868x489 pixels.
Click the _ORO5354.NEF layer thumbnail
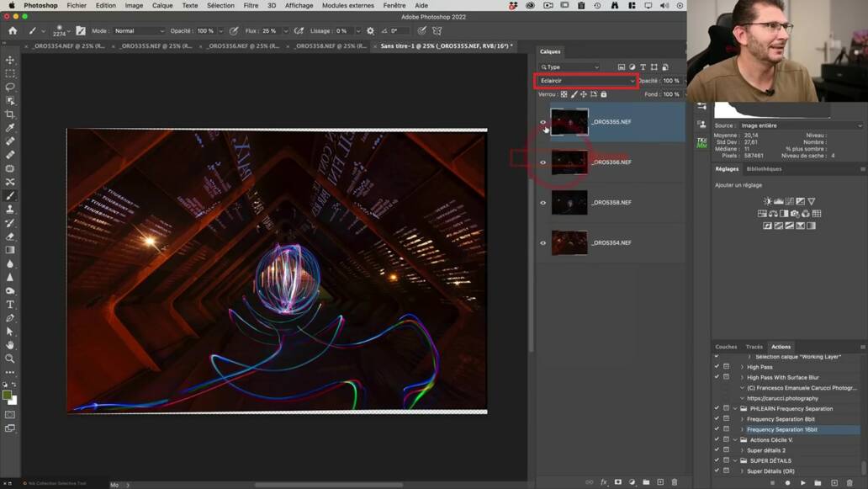569,242
